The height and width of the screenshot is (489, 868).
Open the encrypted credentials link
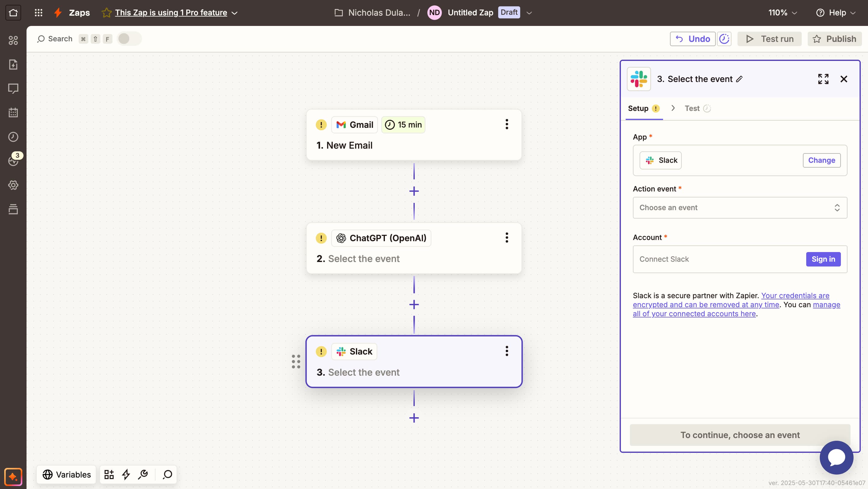(731, 300)
